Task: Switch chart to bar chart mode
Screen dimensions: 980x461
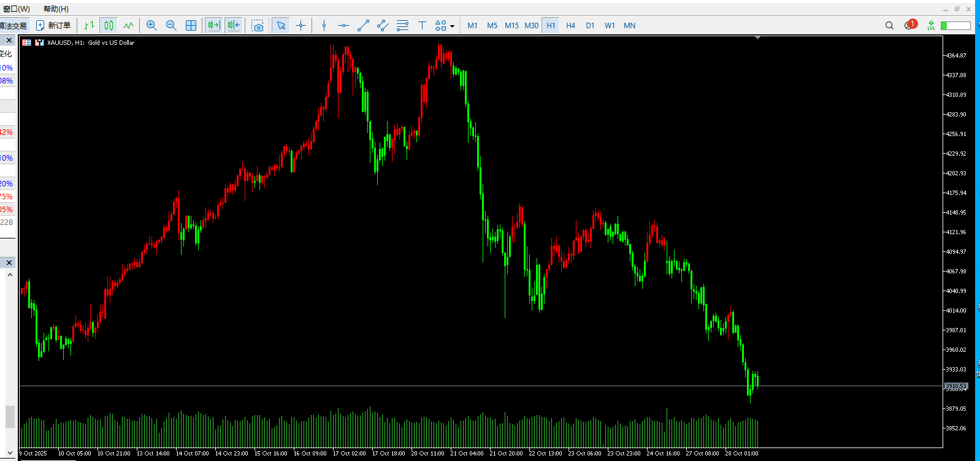Action: point(90,25)
